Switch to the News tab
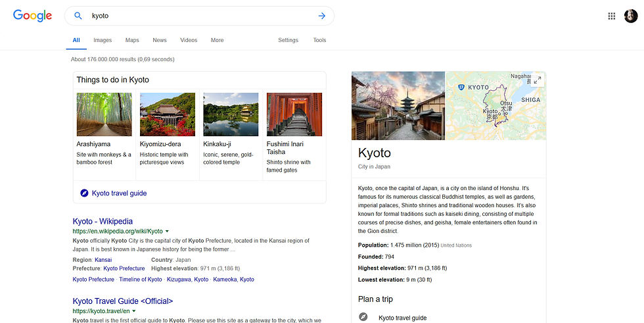This screenshot has width=644, height=323. point(160,40)
